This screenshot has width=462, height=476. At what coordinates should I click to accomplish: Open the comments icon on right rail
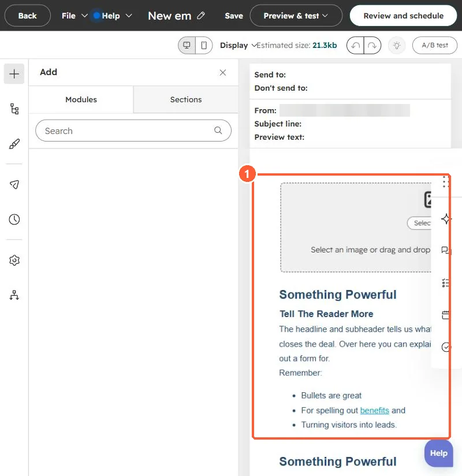tap(446, 250)
